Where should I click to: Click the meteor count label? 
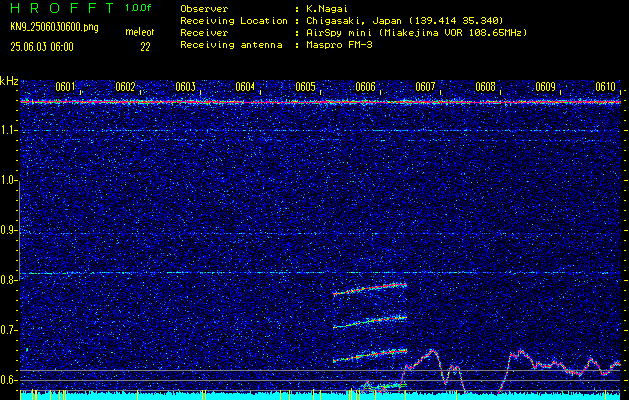pos(140,32)
